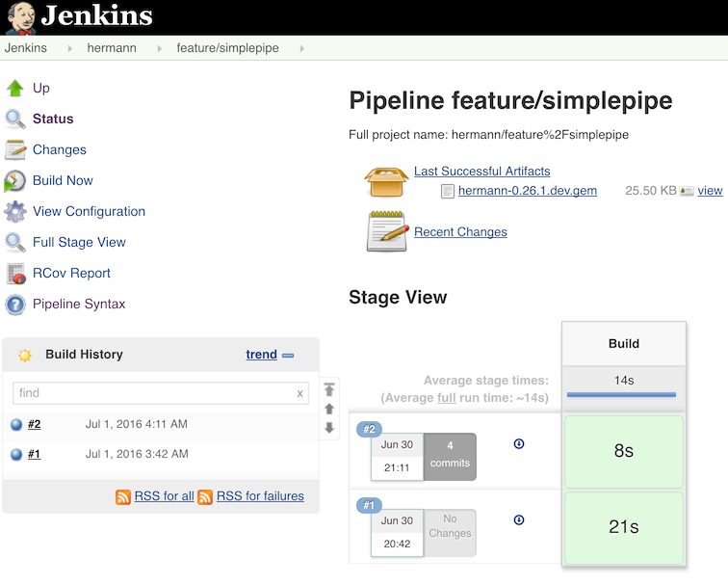Open build #2 in Build History
Viewport: 728px width, 585px height.
34,424
